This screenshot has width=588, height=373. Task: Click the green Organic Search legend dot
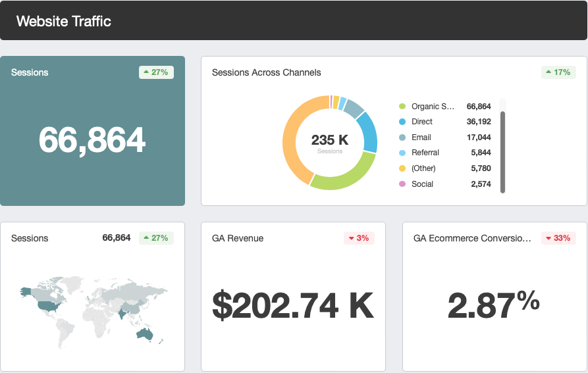pos(402,107)
